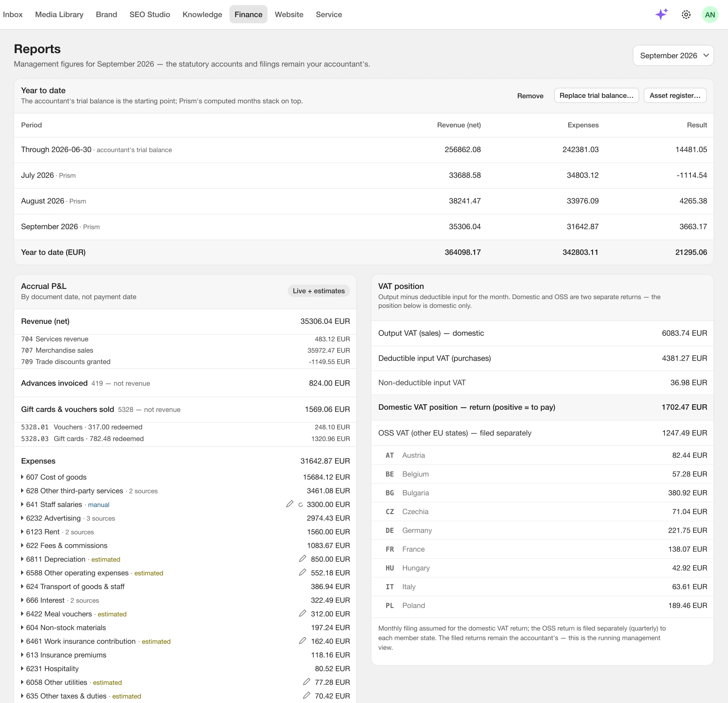Open the Media Library tab
The width and height of the screenshot is (728, 703).
click(x=59, y=15)
